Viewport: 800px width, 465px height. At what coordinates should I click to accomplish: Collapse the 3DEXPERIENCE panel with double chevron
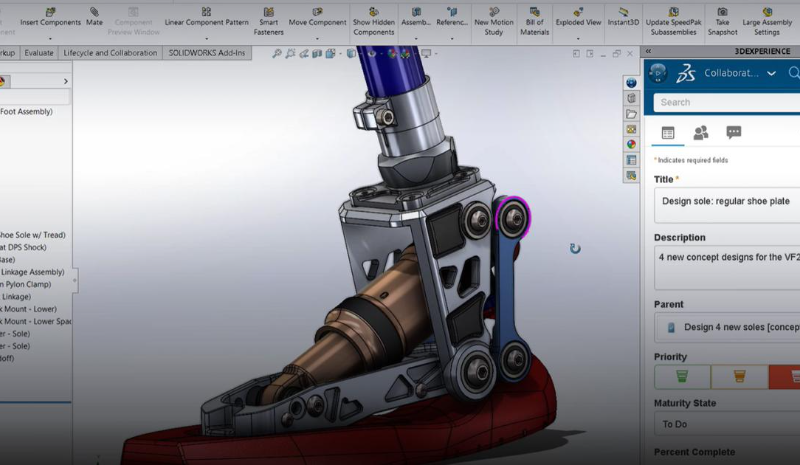pyautogui.click(x=648, y=50)
